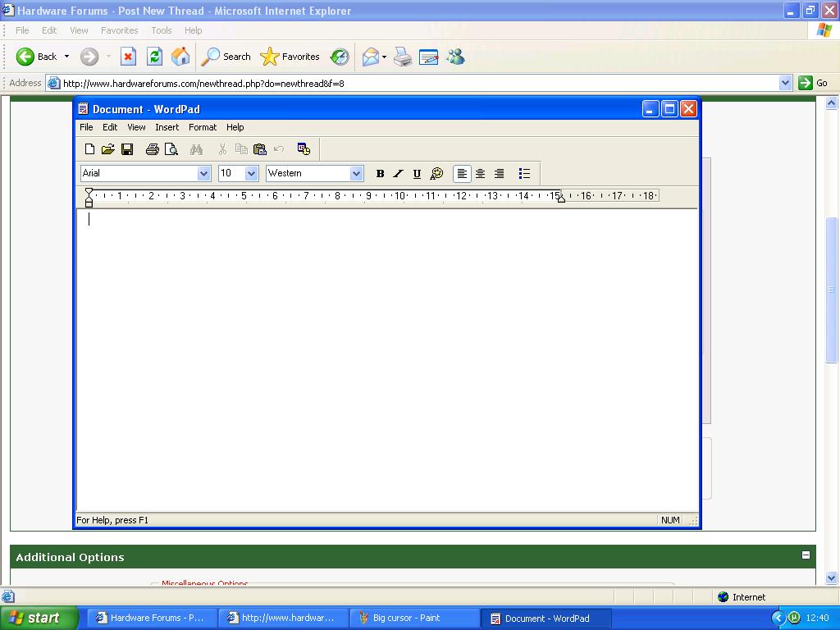This screenshot has width=840, height=630.
Task: Click the Go button
Action: click(x=813, y=83)
